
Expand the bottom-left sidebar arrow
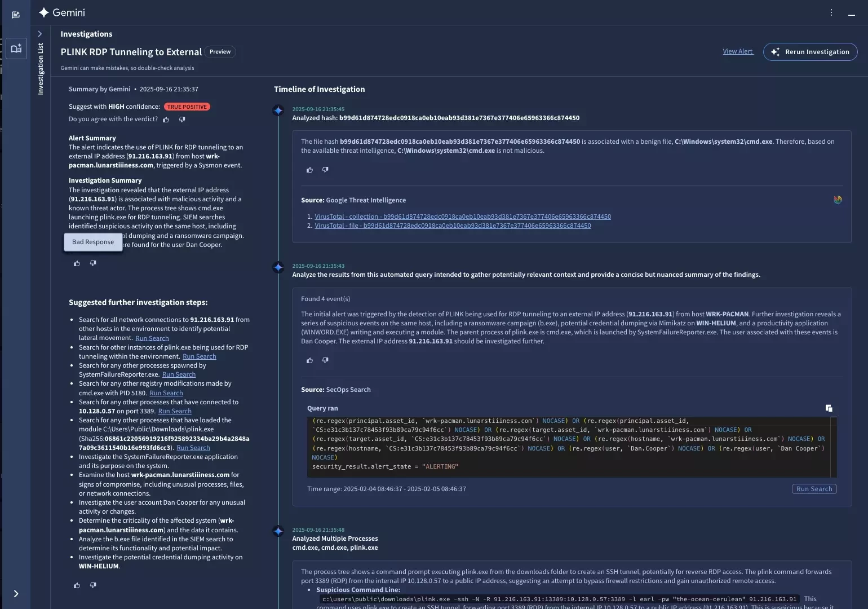16,593
